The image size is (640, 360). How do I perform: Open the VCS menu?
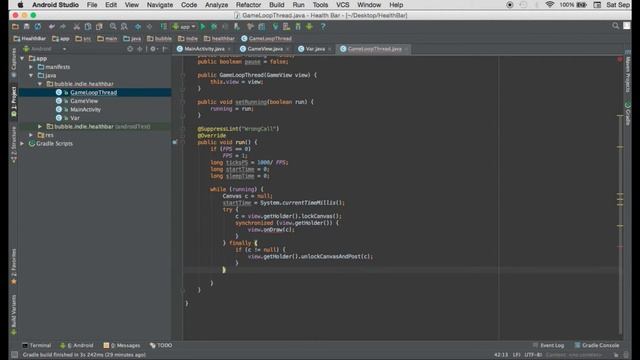tap(342, 5)
